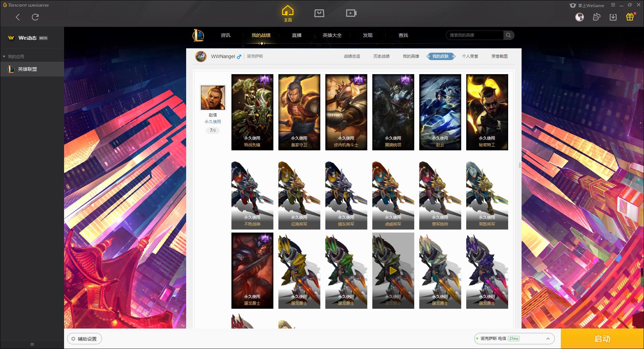Click the 辅助设置 button
The width and height of the screenshot is (644, 349).
pyautogui.click(x=85, y=339)
